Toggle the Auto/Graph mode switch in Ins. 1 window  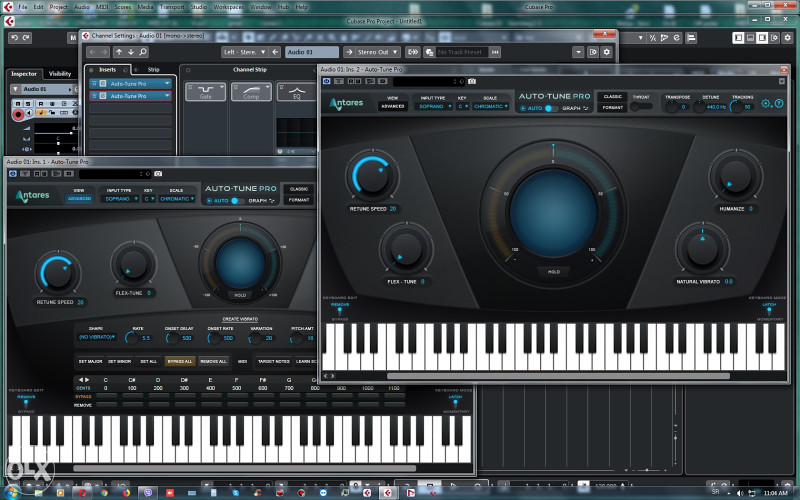[237, 201]
